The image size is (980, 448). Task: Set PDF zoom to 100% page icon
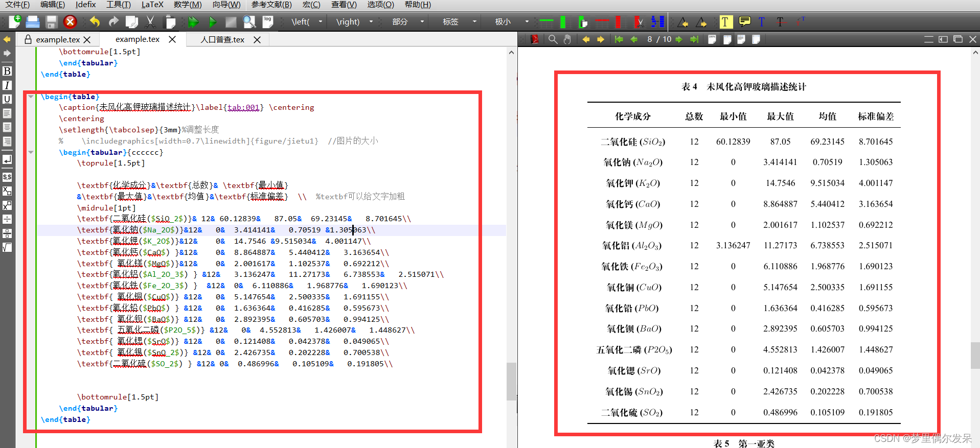point(712,39)
